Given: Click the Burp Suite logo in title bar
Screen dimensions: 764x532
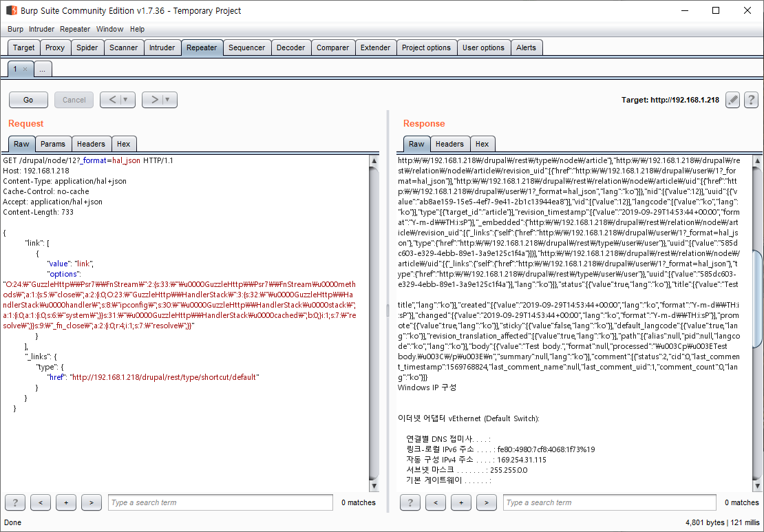Looking at the screenshot, I should pyautogui.click(x=11, y=10).
